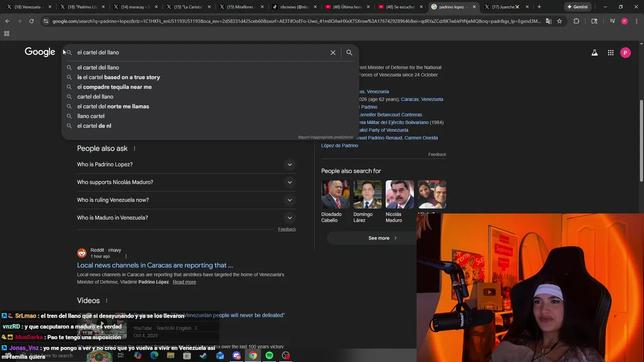Viewport: 644px width, 362px height.
Task: Open more options beside People also ask
Action: tap(134, 149)
